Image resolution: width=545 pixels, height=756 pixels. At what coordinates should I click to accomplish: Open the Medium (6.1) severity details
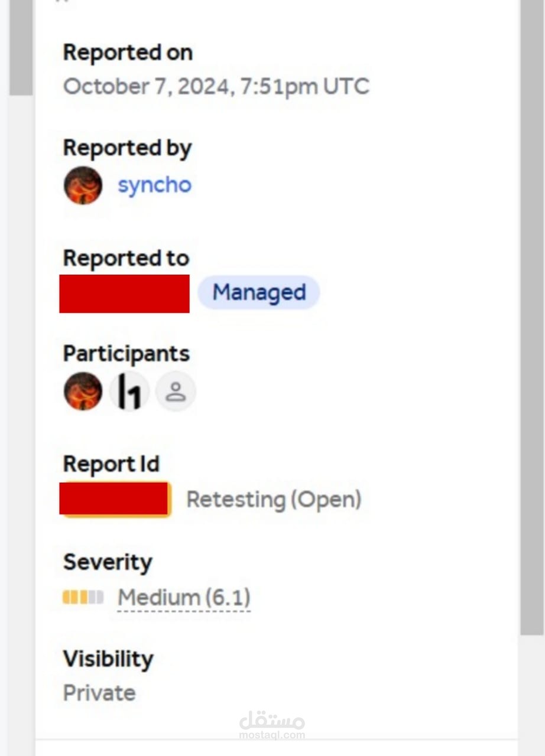tap(184, 598)
